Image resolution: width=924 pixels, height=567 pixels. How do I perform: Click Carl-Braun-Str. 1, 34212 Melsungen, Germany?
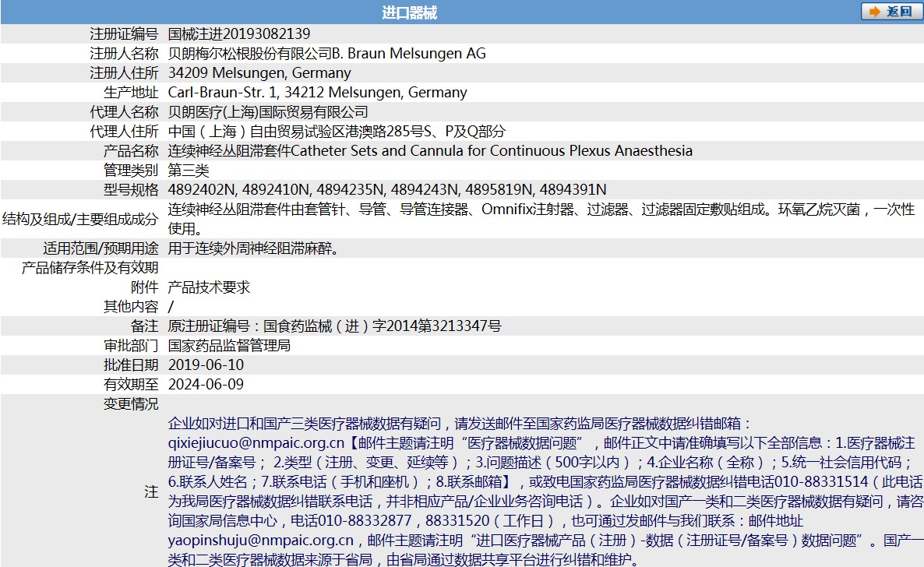coord(318,92)
